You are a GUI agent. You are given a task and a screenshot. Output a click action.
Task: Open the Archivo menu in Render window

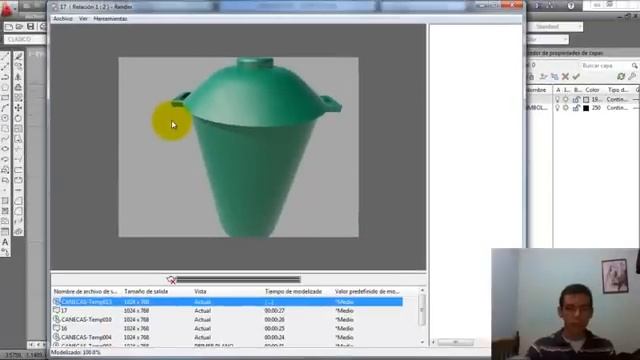(63, 19)
